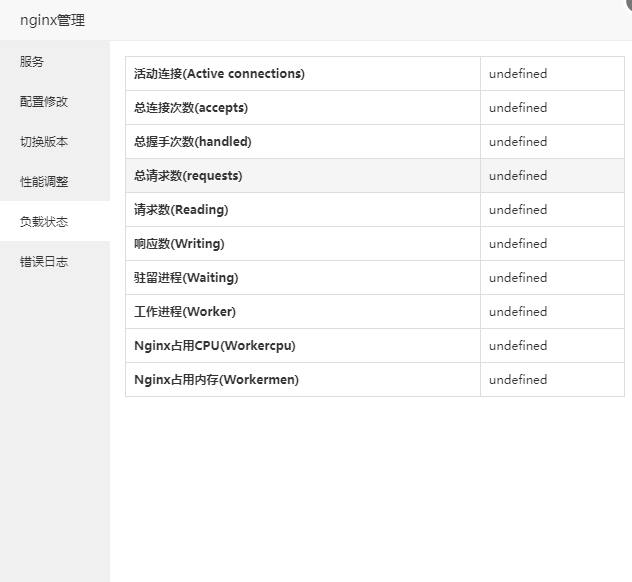This screenshot has height=582, width=632.
Task: Close the nginx管理 dialog
Action: 628,3
